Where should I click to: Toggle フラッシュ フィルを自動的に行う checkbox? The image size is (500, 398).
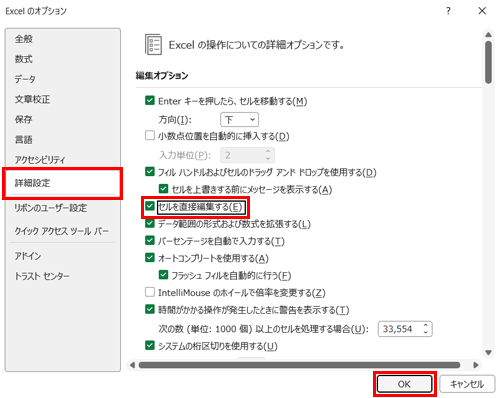pyautogui.click(x=163, y=275)
